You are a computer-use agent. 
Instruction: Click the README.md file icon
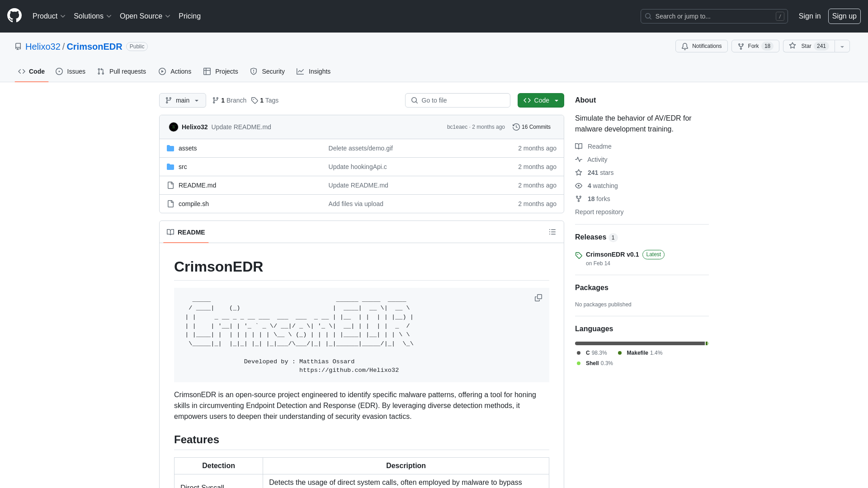(x=170, y=185)
